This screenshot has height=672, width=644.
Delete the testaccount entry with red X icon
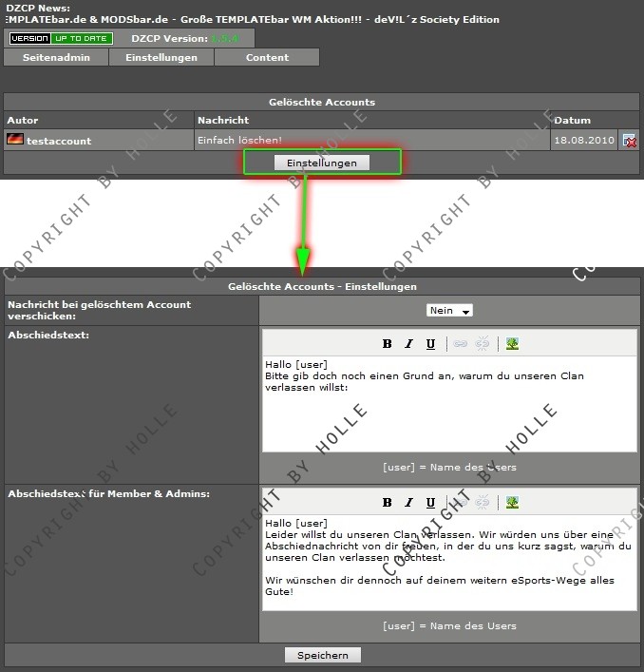coord(629,141)
